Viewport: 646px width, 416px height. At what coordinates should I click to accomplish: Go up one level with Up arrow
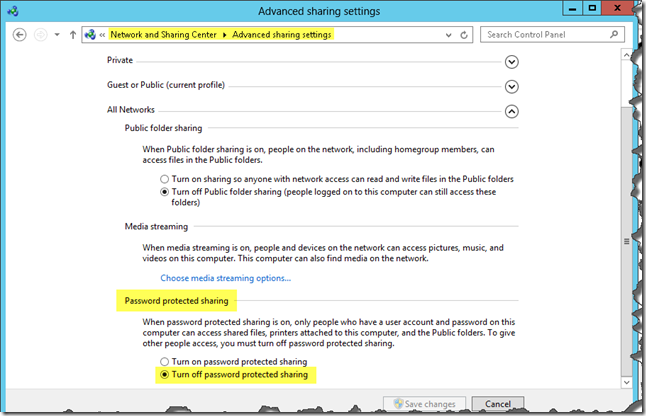(x=73, y=35)
